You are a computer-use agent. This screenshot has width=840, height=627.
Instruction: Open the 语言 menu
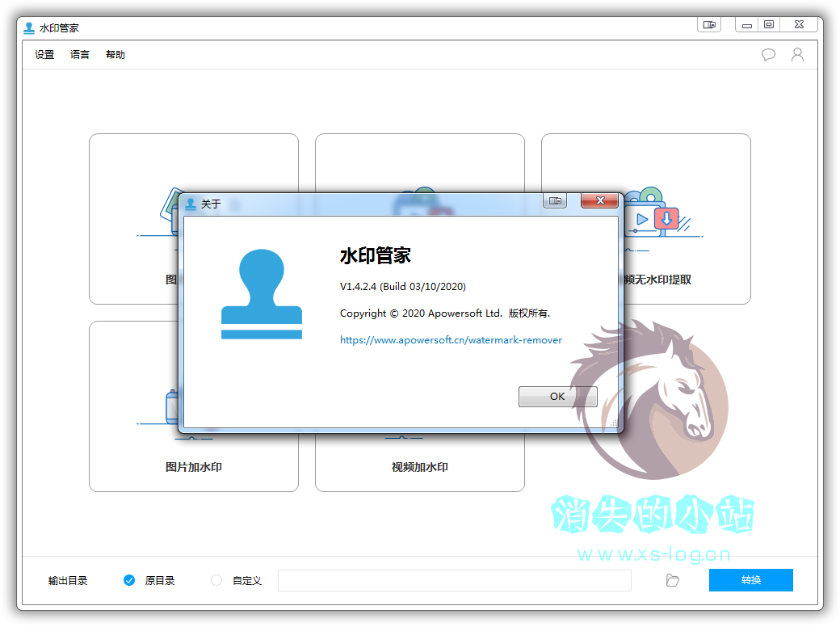pos(80,55)
